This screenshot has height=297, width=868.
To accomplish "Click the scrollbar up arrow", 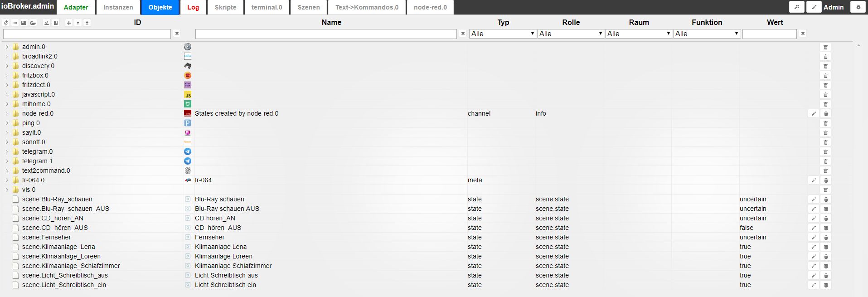I will click(858, 46).
